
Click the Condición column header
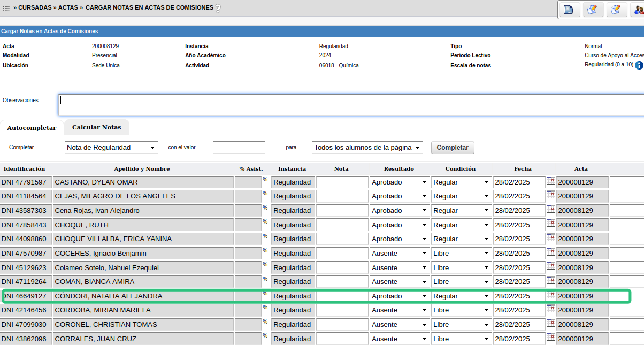click(460, 168)
